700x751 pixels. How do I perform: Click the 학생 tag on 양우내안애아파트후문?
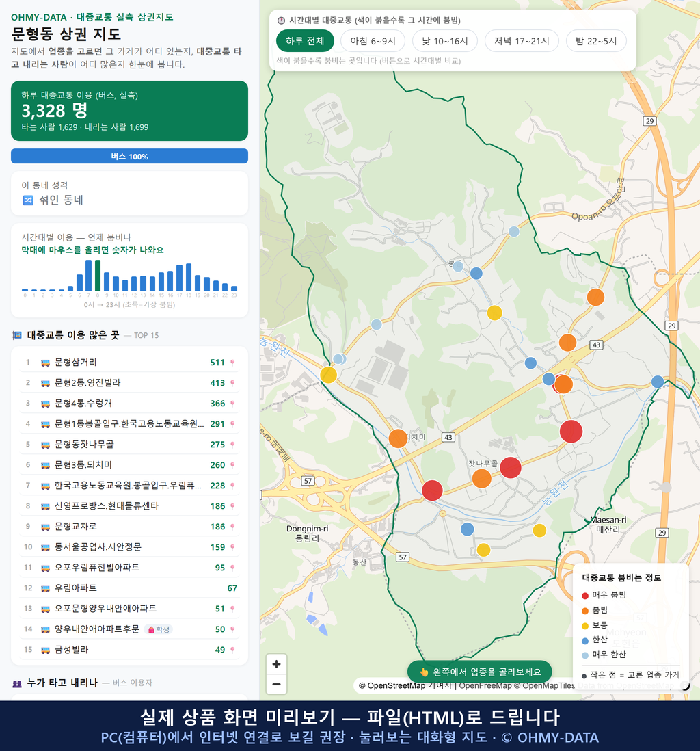tap(159, 629)
